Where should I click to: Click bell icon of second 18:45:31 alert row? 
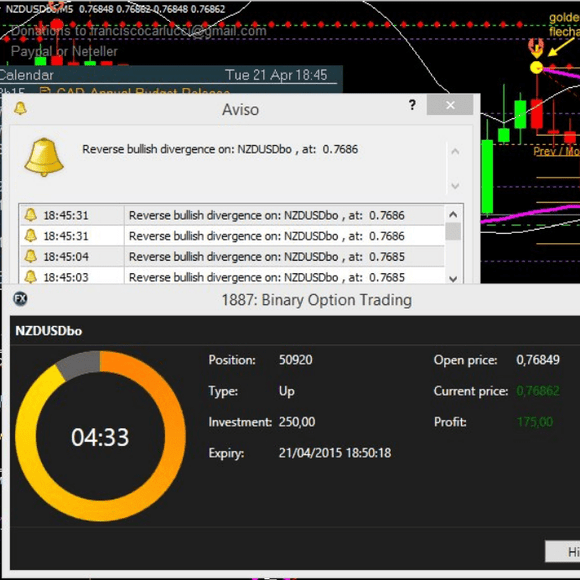click(x=30, y=236)
